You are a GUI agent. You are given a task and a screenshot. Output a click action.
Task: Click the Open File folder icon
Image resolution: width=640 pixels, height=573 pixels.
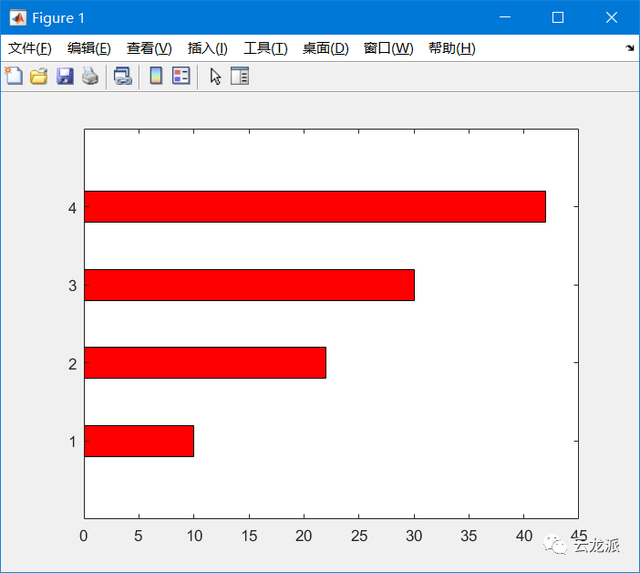coord(39,76)
